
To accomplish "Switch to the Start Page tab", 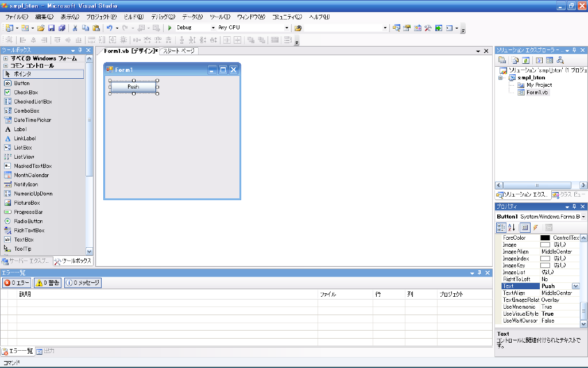I will (x=179, y=51).
